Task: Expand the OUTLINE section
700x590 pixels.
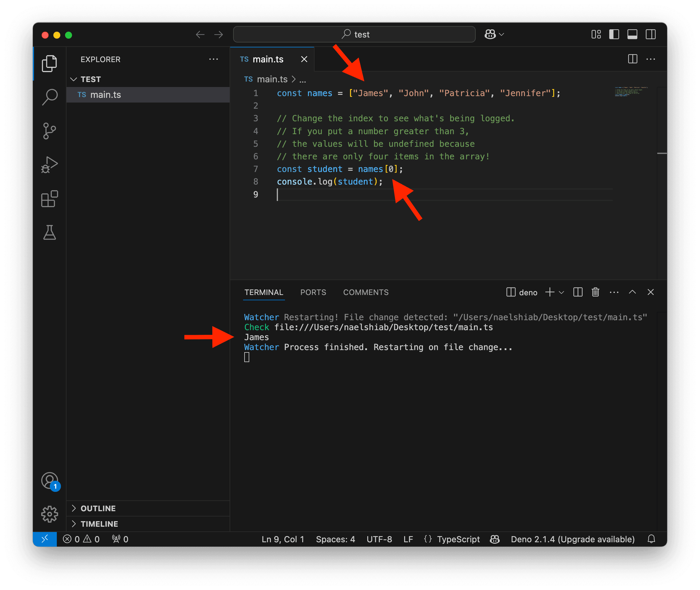Action: (148, 508)
